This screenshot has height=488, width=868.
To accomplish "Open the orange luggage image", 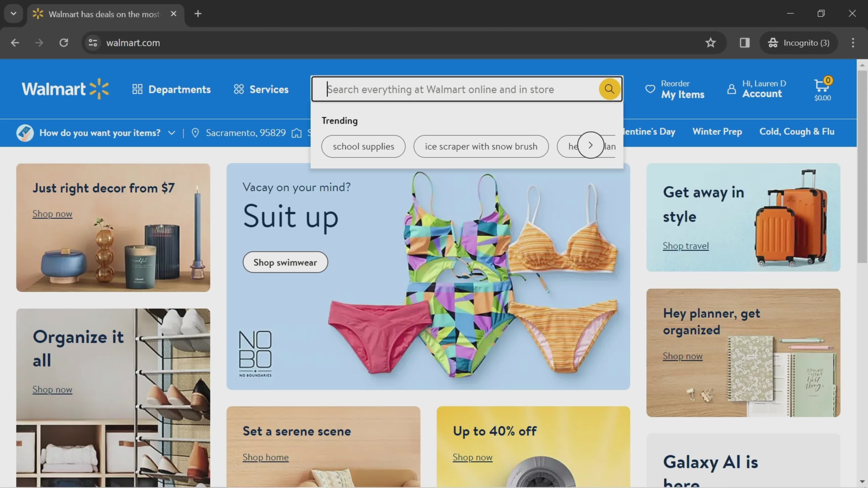I will tap(791, 218).
